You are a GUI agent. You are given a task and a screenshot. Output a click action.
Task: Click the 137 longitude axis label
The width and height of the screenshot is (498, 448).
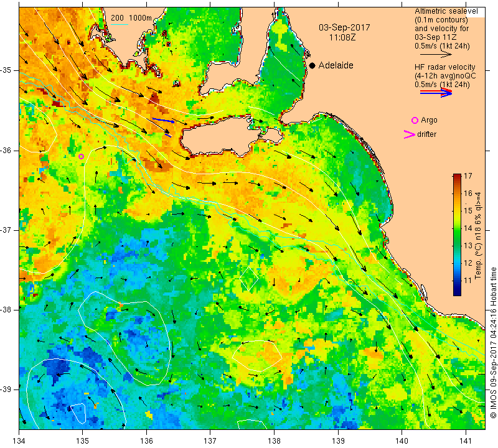click(210, 441)
